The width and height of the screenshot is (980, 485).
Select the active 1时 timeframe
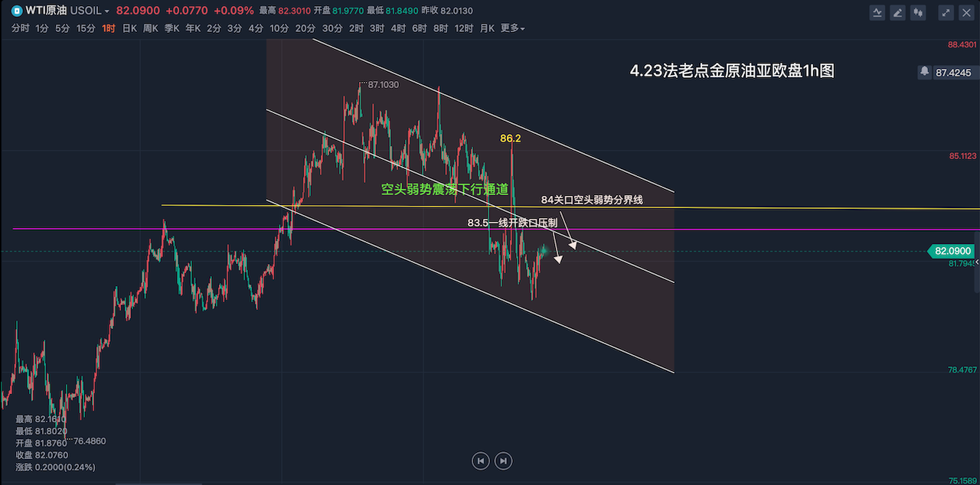(109, 28)
